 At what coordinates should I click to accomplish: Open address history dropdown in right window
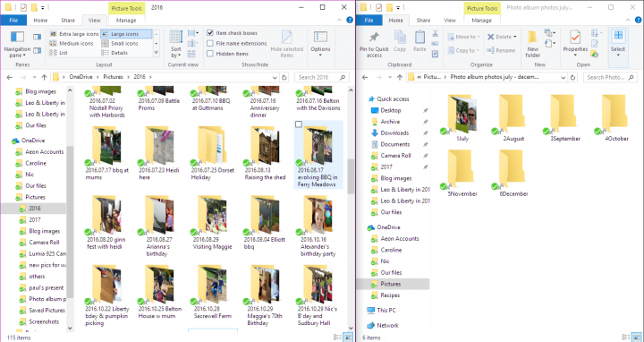pos(563,77)
